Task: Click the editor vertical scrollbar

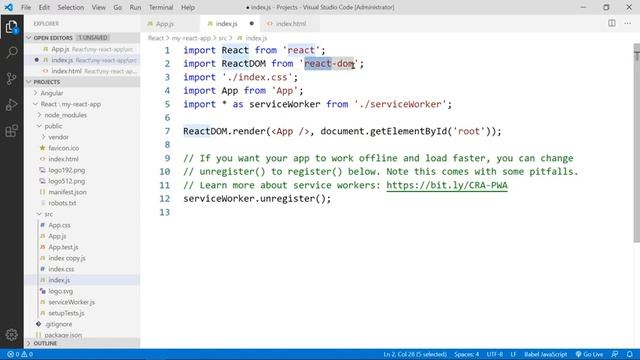Action: click(636, 143)
